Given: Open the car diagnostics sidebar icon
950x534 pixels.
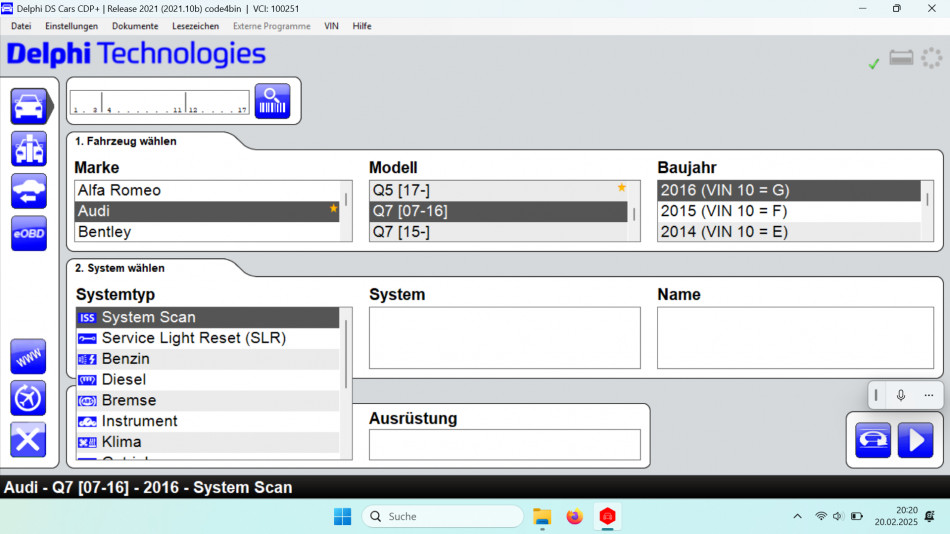Looking at the screenshot, I should click(x=28, y=106).
